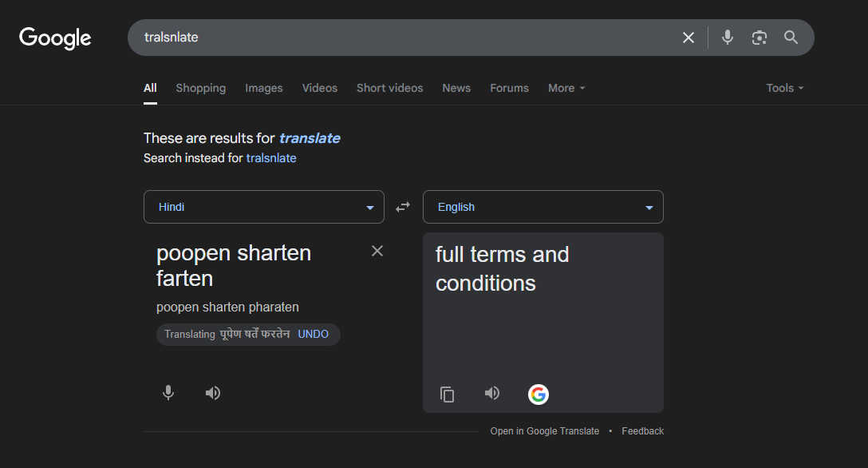Clear the search box text
This screenshot has height=468, width=868.
pos(688,38)
